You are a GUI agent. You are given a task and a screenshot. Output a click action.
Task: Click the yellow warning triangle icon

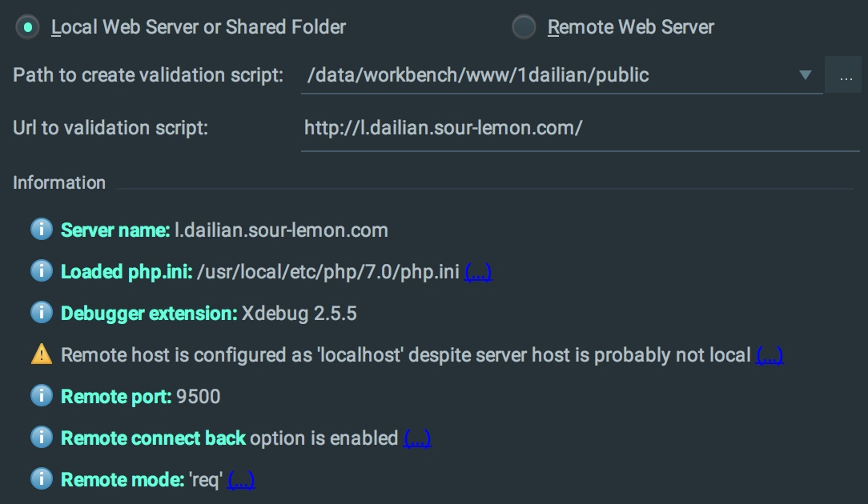(42, 354)
